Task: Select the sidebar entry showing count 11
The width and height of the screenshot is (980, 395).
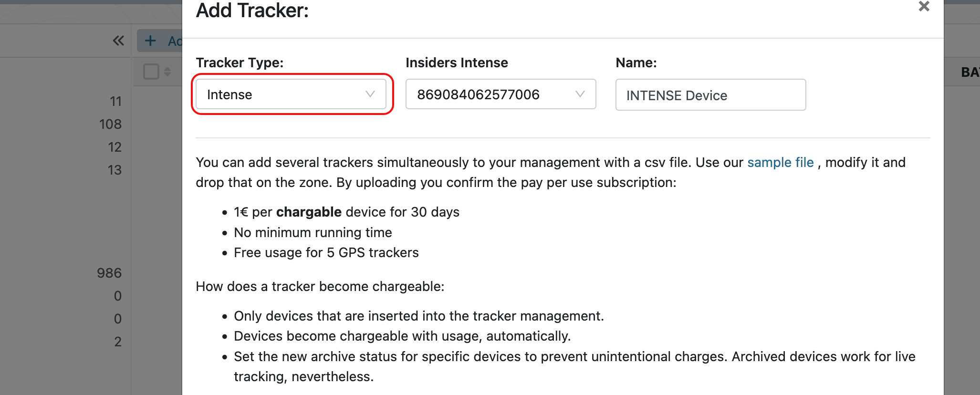Action: [115, 102]
